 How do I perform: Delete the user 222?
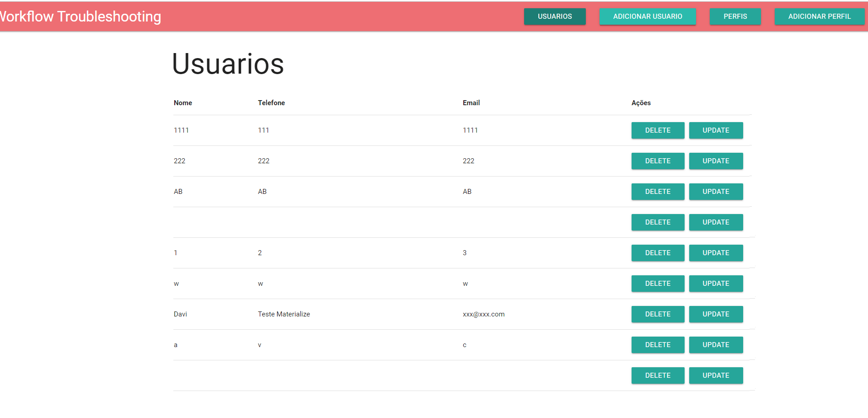(658, 161)
